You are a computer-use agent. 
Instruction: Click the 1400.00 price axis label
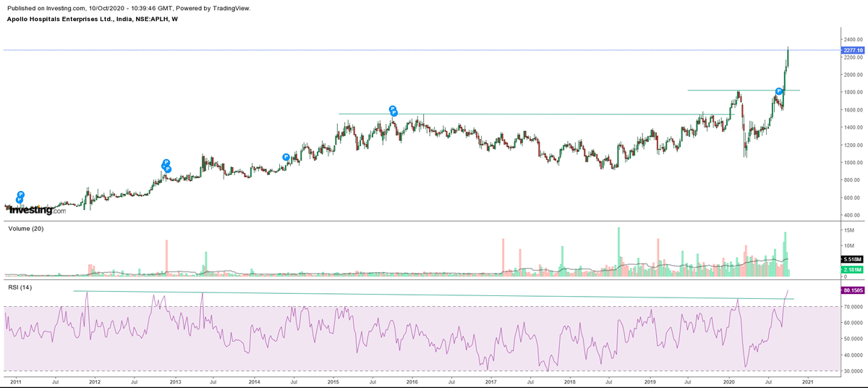coord(854,127)
